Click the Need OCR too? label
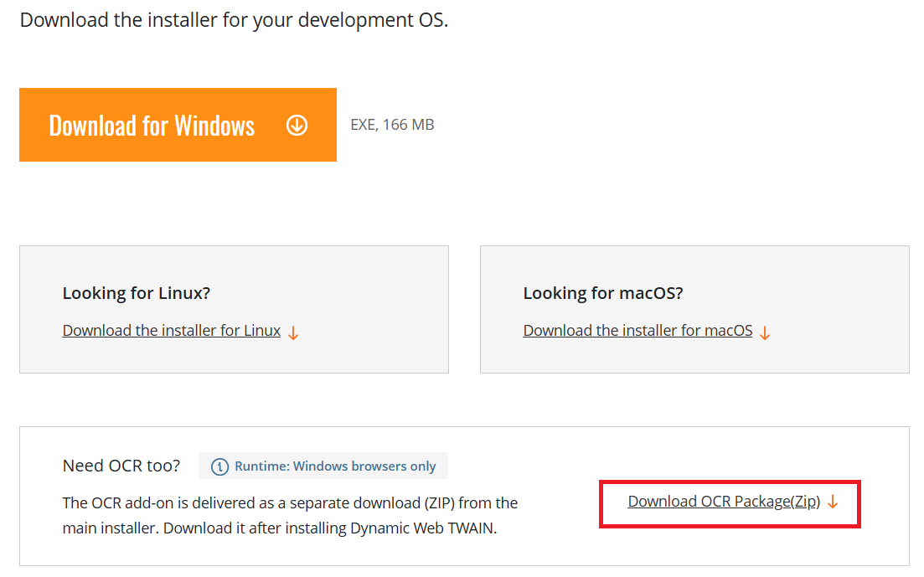Viewport: 924px width, 577px height. 121,466
